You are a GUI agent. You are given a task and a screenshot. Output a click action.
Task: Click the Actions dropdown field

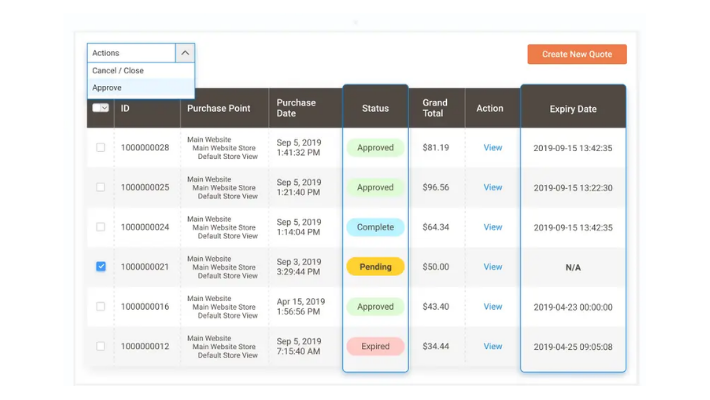click(x=131, y=53)
